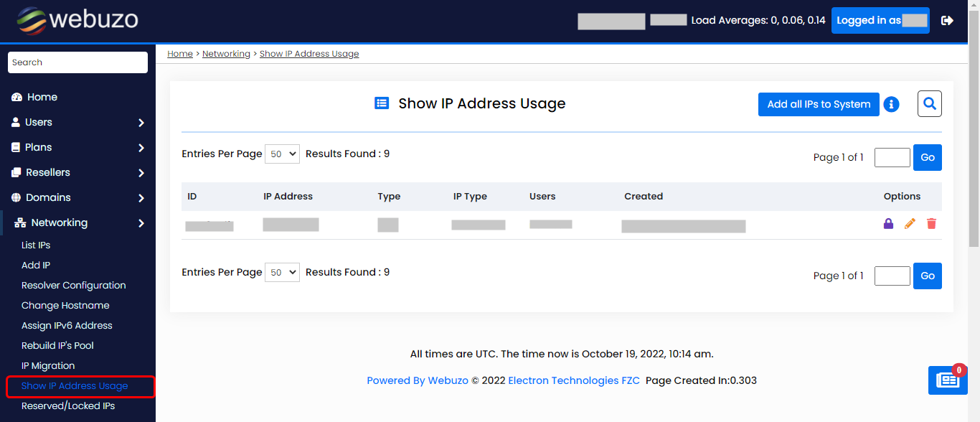Open the top Entries Per Page dropdown
The image size is (980, 422).
[x=282, y=154]
